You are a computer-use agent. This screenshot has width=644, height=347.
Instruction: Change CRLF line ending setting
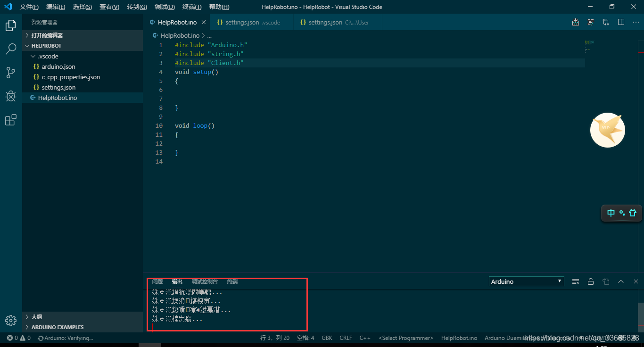346,338
